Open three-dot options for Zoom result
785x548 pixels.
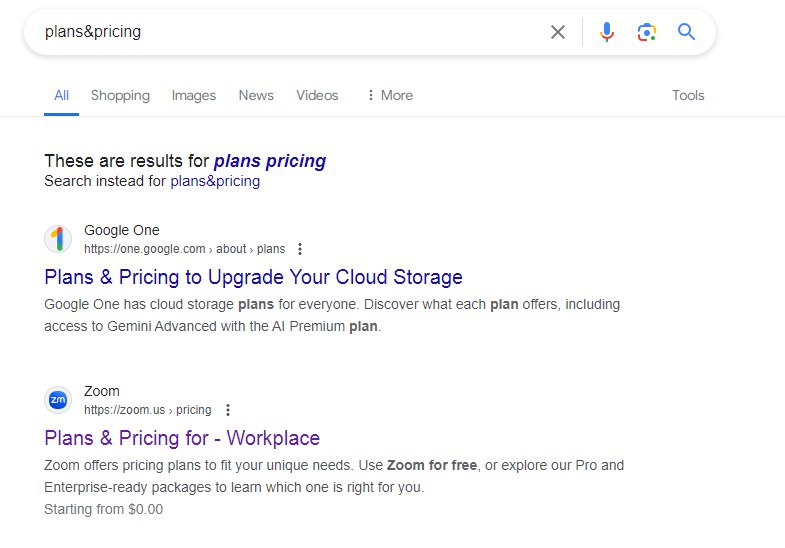228,410
